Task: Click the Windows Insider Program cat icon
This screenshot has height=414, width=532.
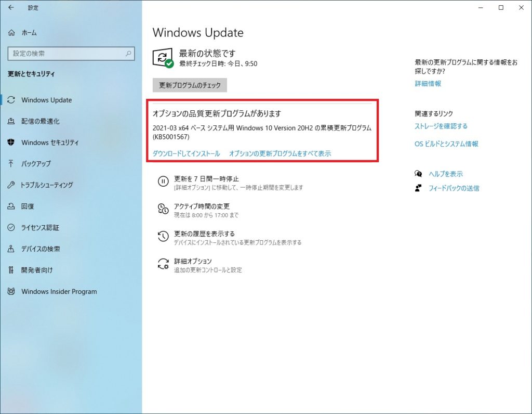Action: pyautogui.click(x=11, y=291)
